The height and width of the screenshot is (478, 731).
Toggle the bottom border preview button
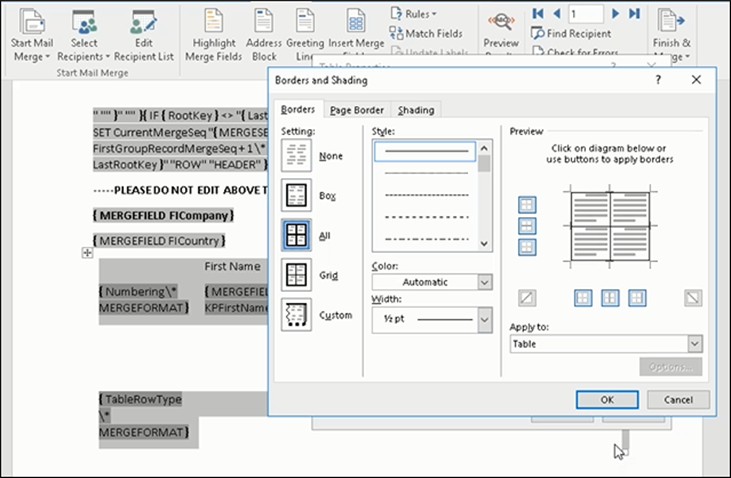(x=527, y=247)
